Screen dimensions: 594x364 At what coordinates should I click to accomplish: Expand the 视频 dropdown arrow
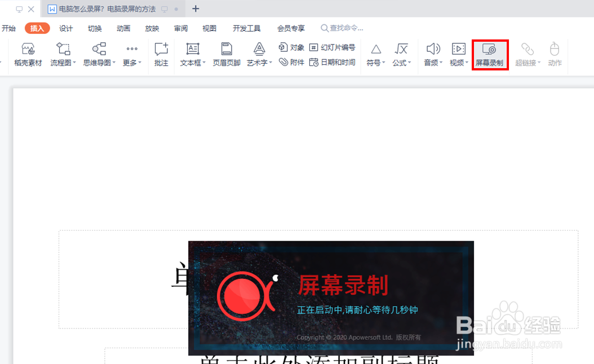pos(467,63)
